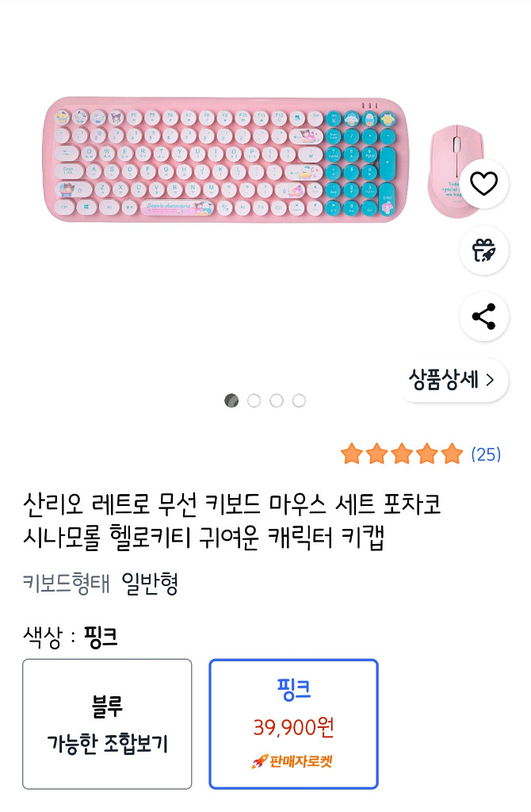
Task: Tap 가능한 조합보기 text
Action: click(107, 744)
